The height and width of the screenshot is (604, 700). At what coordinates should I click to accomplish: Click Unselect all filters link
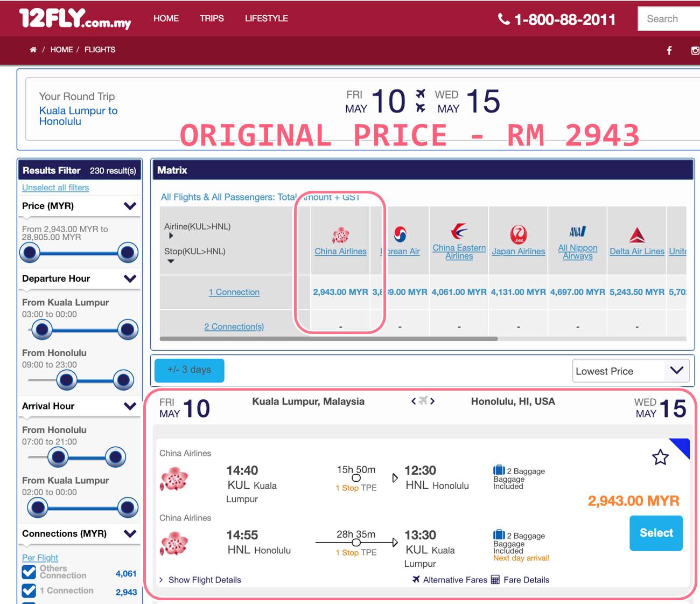(x=55, y=188)
